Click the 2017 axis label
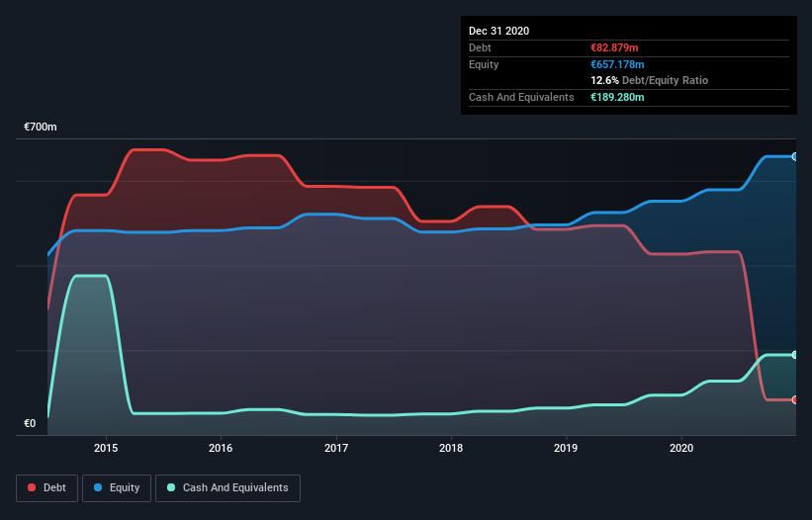This screenshot has width=812, height=520. click(x=336, y=448)
